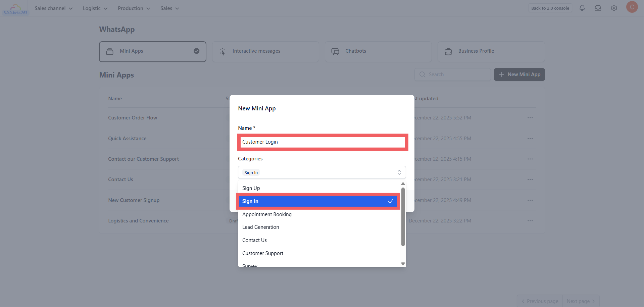Click the Name column header
This screenshot has width=644, height=307.
click(x=115, y=99)
